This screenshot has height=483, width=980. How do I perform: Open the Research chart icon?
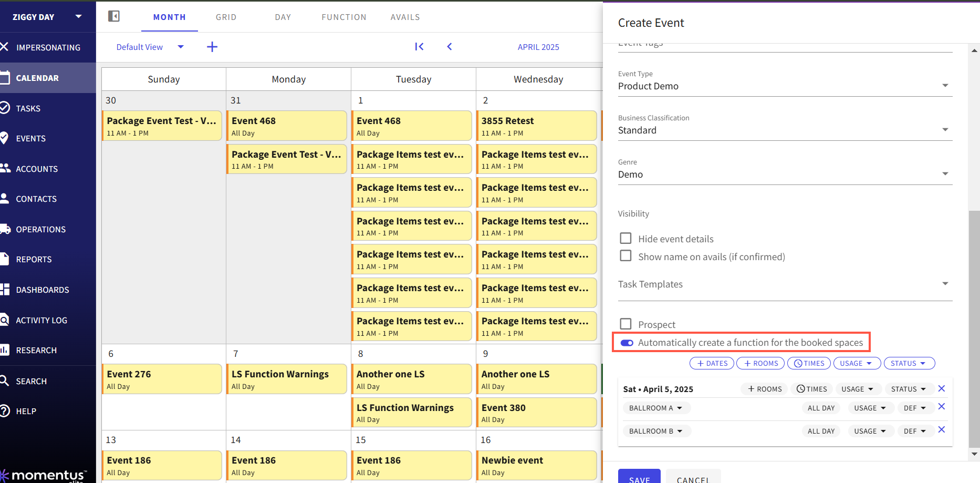point(5,350)
